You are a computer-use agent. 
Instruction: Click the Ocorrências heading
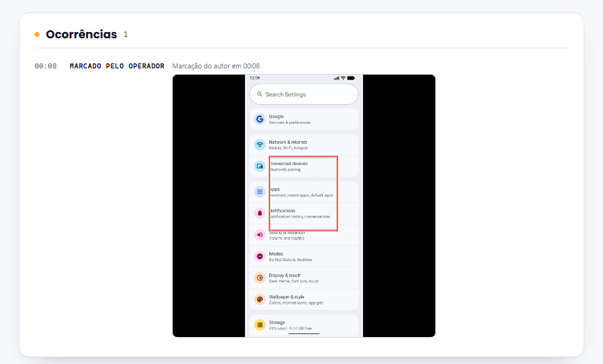[x=82, y=35]
